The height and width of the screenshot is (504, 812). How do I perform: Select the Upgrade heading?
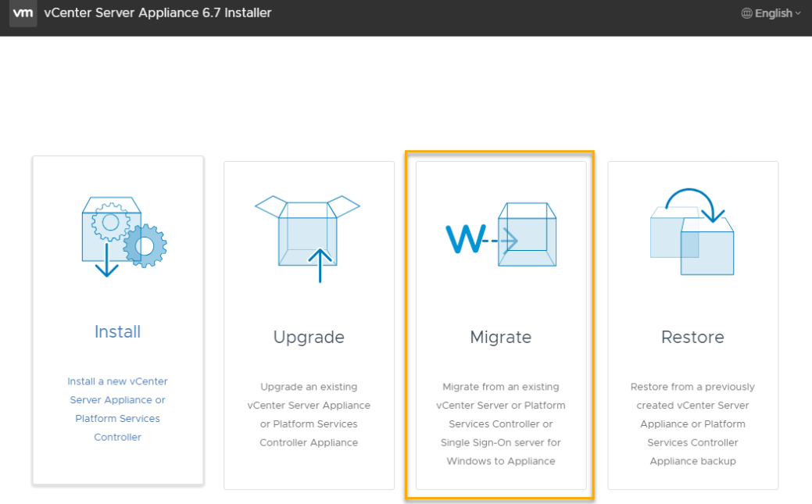(309, 337)
